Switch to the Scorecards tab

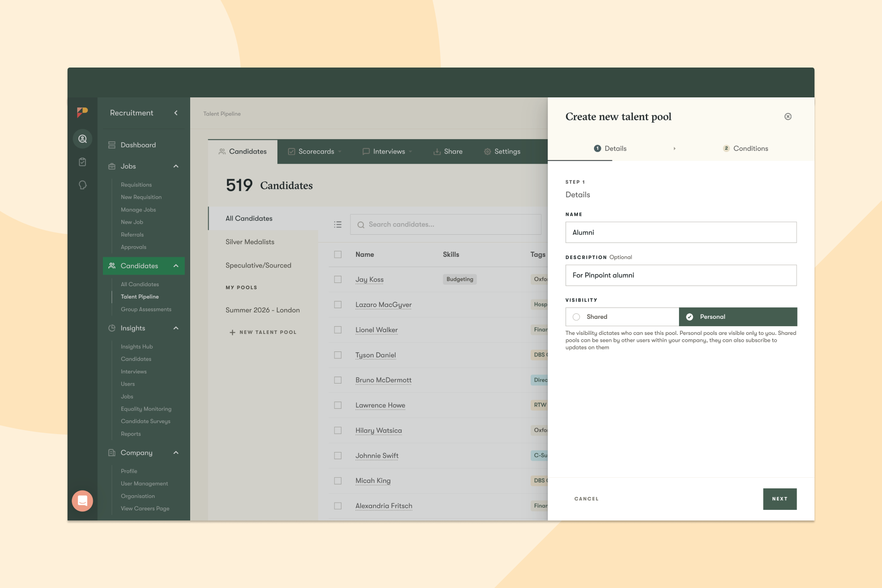tap(316, 152)
